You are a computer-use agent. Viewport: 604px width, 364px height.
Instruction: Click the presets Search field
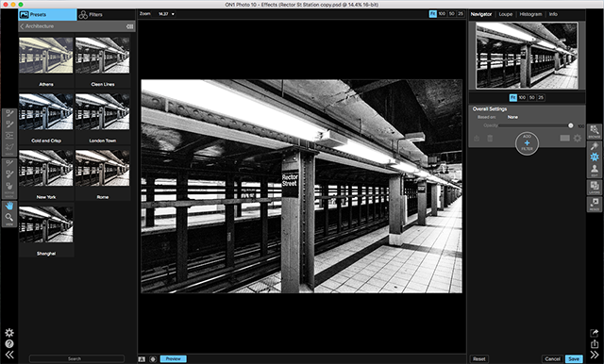tap(76, 358)
